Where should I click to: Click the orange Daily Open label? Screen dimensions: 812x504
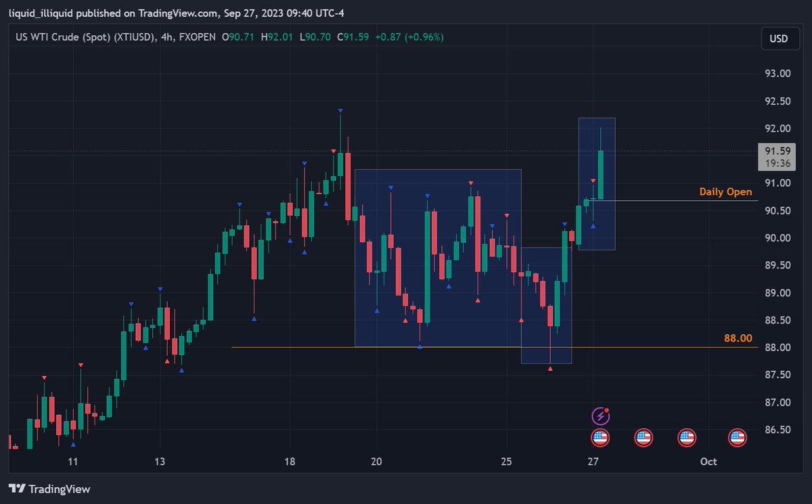(x=725, y=192)
